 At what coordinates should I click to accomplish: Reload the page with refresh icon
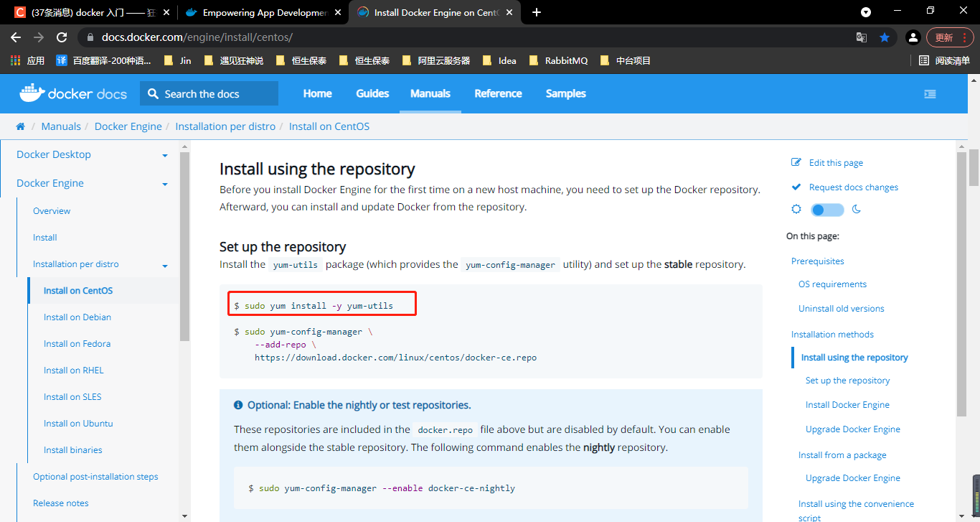[x=62, y=37]
